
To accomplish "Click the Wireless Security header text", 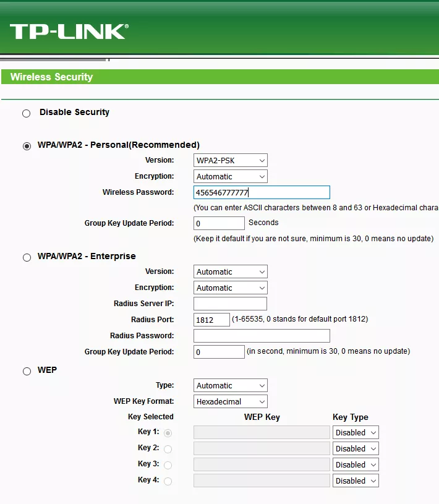I will coord(51,77).
